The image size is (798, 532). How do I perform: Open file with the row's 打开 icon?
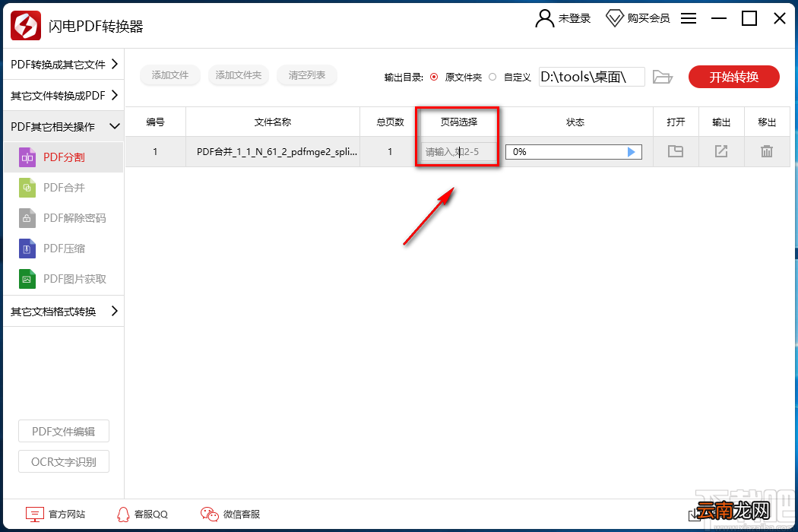click(x=676, y=151)
